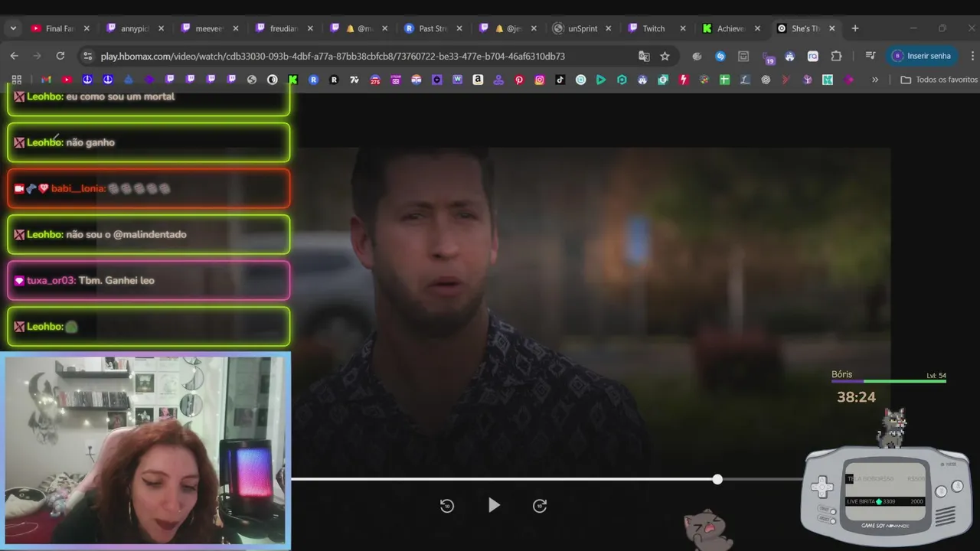Go back to the previous page
The width and height of the screenshot is (980, 551).
(x=14, y=56)
